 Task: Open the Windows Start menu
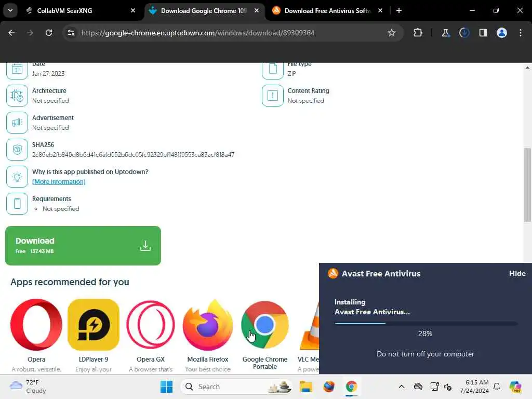click(x=166, y=387)
